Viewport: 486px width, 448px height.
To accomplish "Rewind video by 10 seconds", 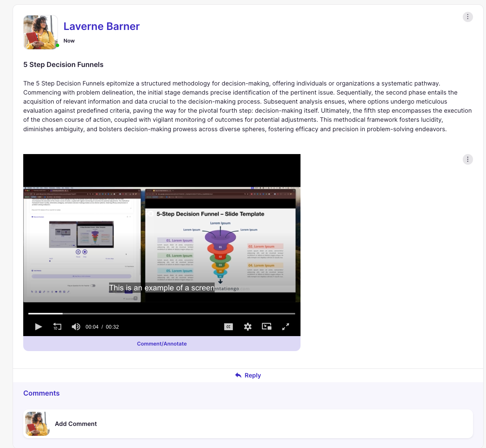I will 57,327.
